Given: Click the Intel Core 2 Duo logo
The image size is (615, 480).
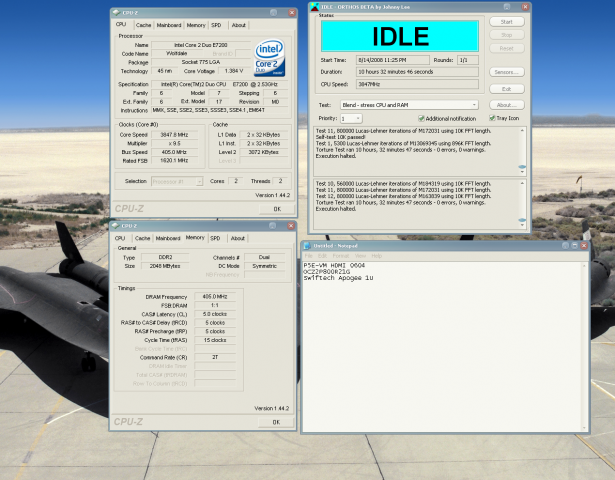Looking at the screenshot, I should [x=269, y=58].
